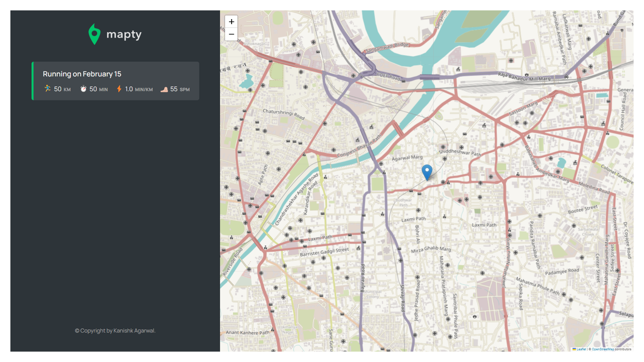
Task: Click the map zoom in plus button
Action: click(x=231, y=22)
